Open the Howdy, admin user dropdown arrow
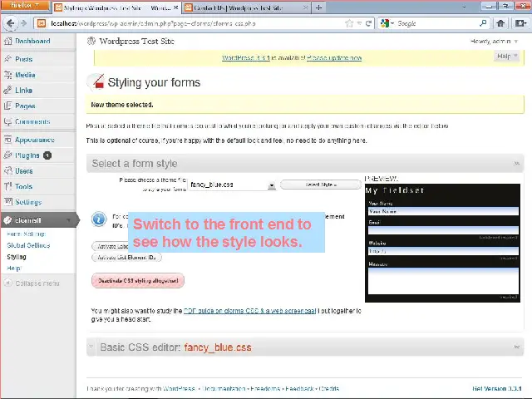Screen dimensions: 532x399 516,42
